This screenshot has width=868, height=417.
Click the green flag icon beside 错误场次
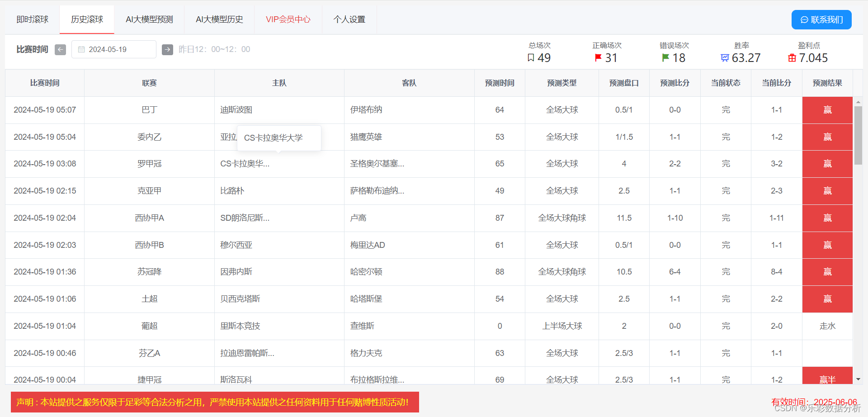coord(665,58)
